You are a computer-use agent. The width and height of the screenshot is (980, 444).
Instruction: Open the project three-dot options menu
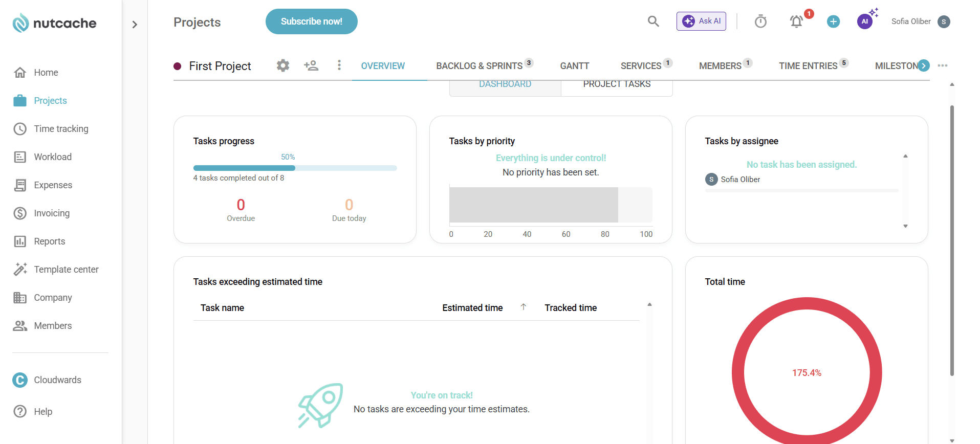point(339,65)
